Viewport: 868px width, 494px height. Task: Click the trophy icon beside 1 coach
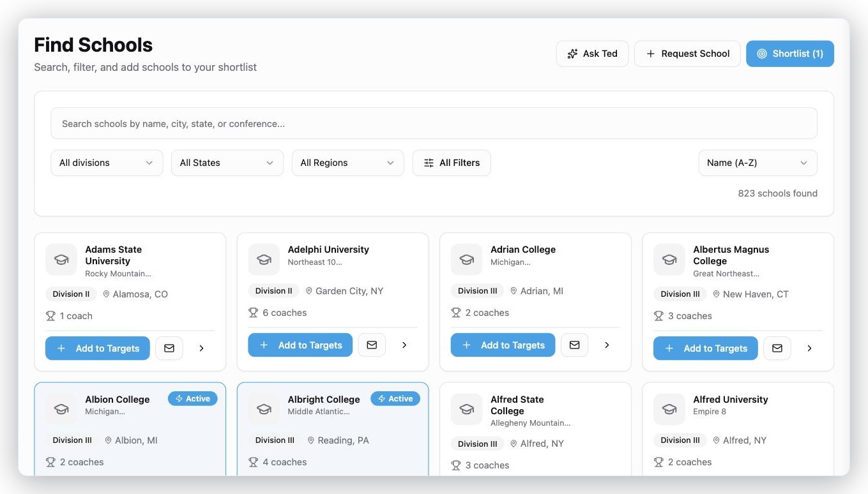point(50,316)
